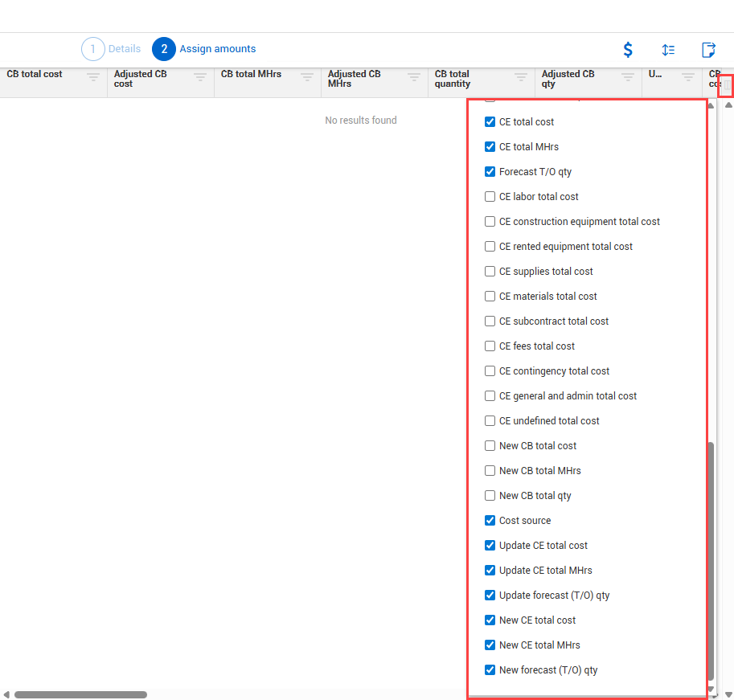This screenshot has height=700, width=734.
Task: Click the horizontal scrollbar thumb at bottom
Action: tap(80, 694)
